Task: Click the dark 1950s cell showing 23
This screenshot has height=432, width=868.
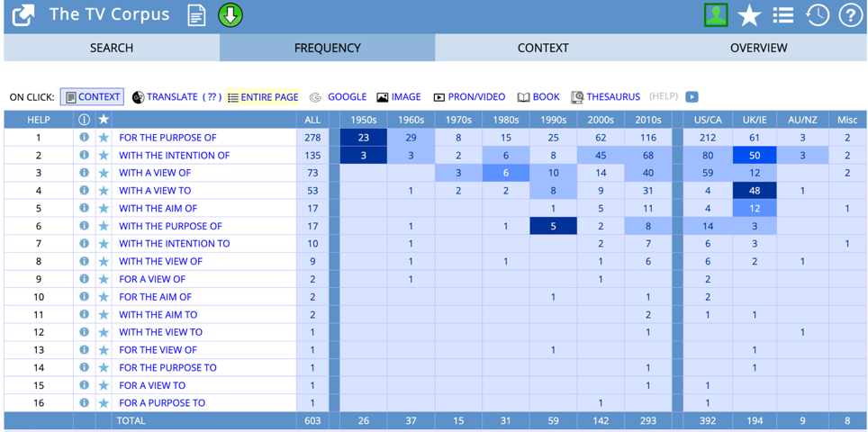Action: 363,138
